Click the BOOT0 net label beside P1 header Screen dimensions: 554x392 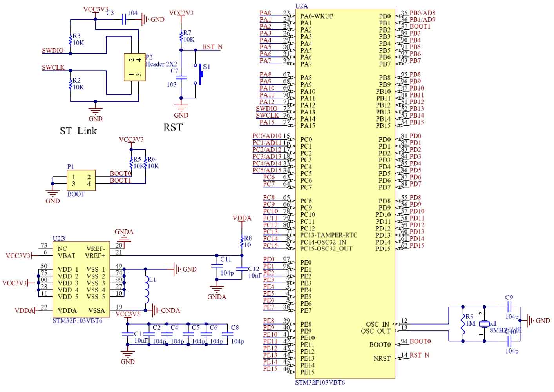(120, 173)
